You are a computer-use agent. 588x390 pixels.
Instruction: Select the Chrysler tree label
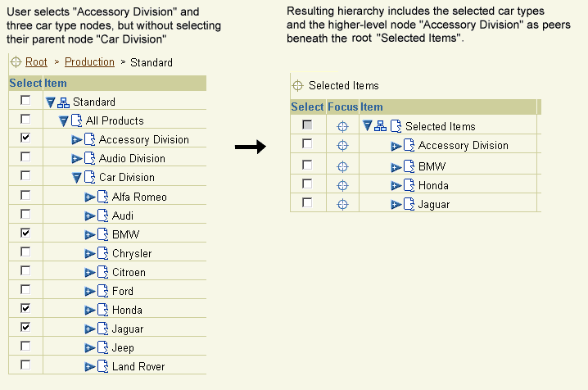pos(132,253)
